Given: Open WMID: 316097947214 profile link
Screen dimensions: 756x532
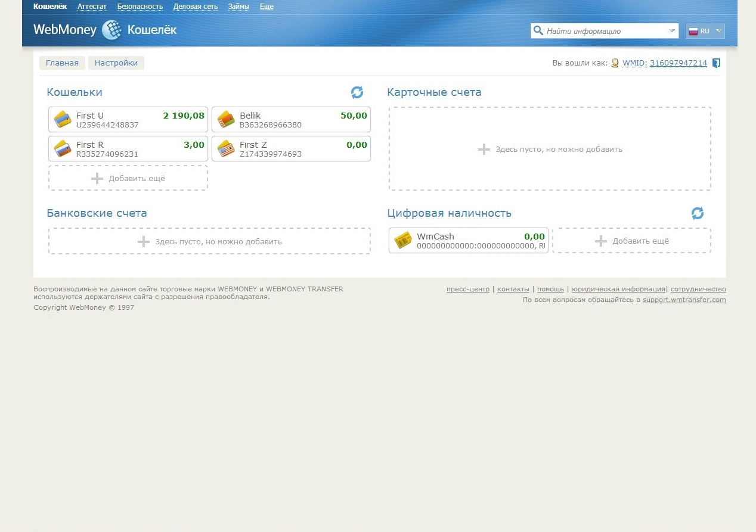Looking at the screenshot, I should pyautogui.click(x=665, y=63).
